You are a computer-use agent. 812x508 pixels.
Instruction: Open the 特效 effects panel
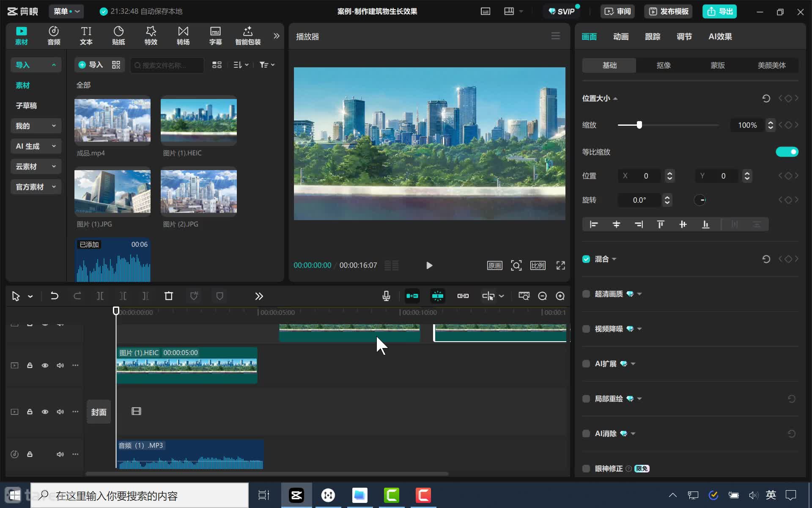[x=151, y=36]
